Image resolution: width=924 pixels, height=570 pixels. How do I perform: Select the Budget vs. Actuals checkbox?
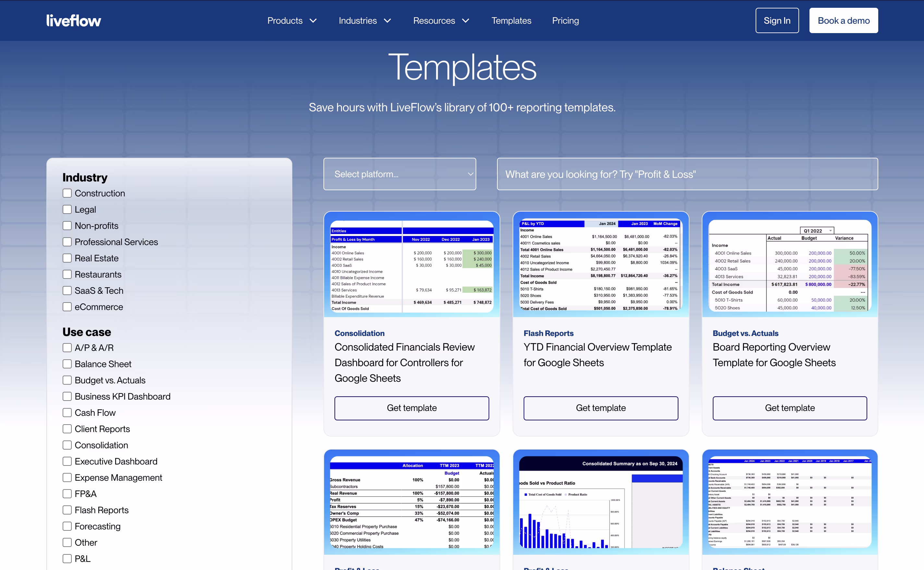67,380
